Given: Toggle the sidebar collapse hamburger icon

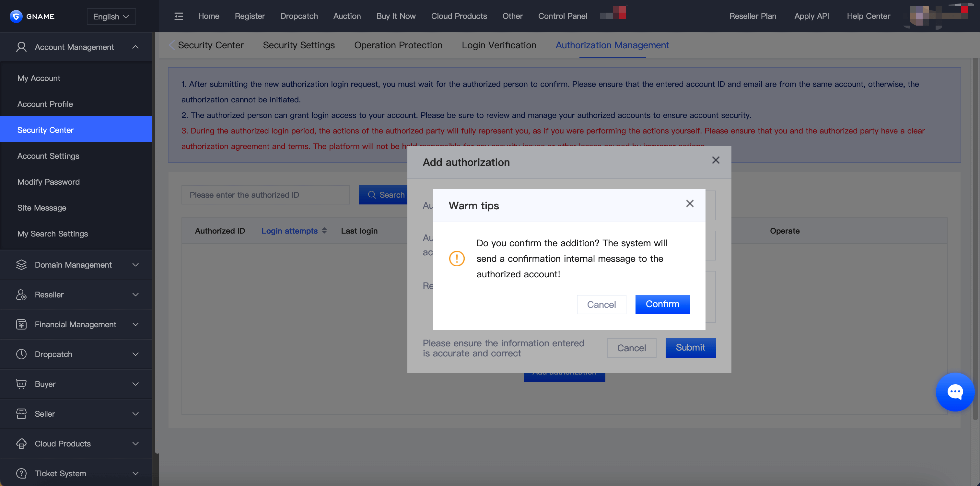Looking at the screenshot, I should pos(179,16).
